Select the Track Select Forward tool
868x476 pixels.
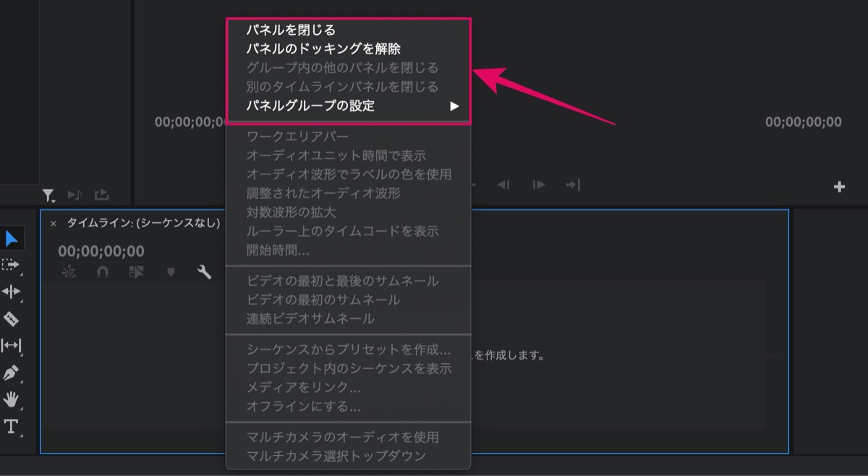(x=11, y=265)
